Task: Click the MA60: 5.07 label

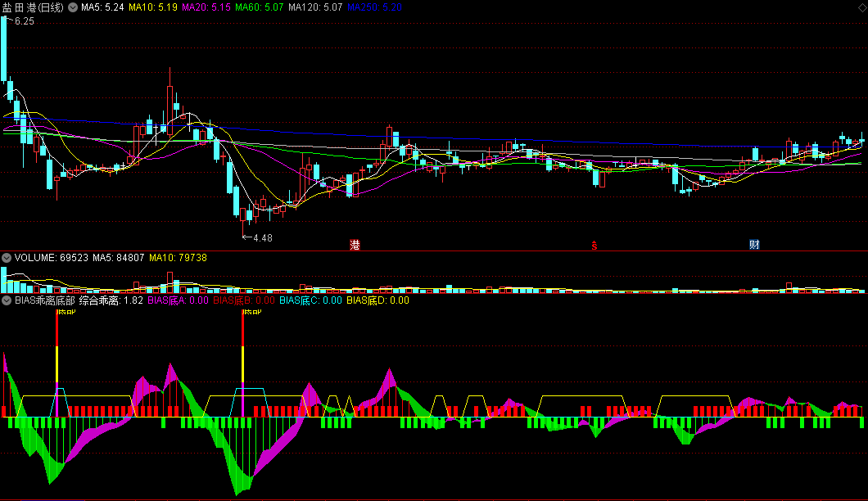Action: tap(260, 7)
